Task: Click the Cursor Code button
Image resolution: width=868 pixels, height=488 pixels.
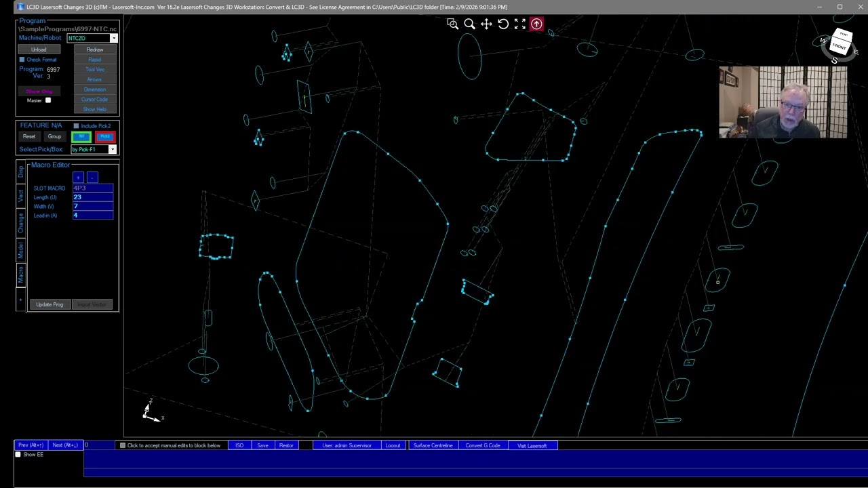Action: (x=95, y=100)
